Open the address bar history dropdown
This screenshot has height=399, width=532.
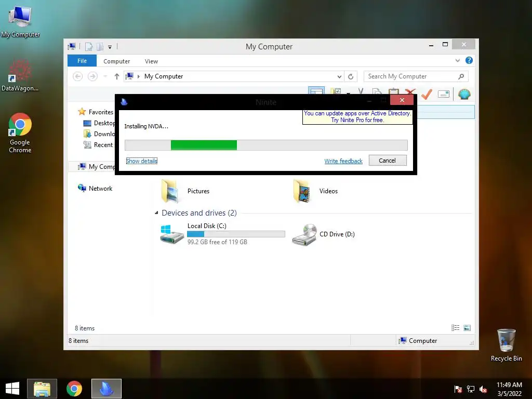(x=339, y=77)
